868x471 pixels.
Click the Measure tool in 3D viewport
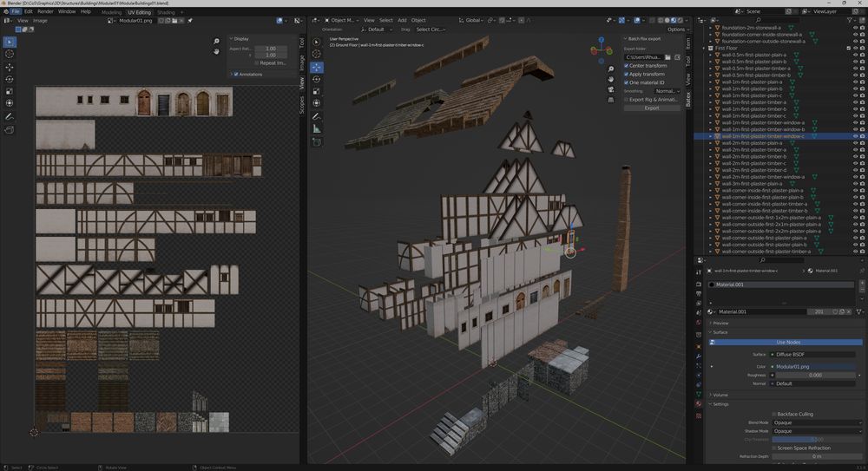317,129
